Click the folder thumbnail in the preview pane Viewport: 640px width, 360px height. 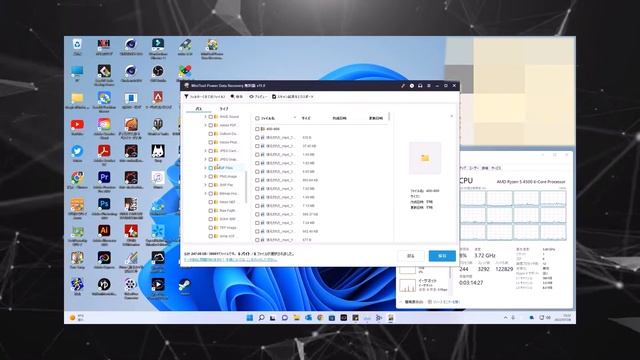tap(425, 158)
